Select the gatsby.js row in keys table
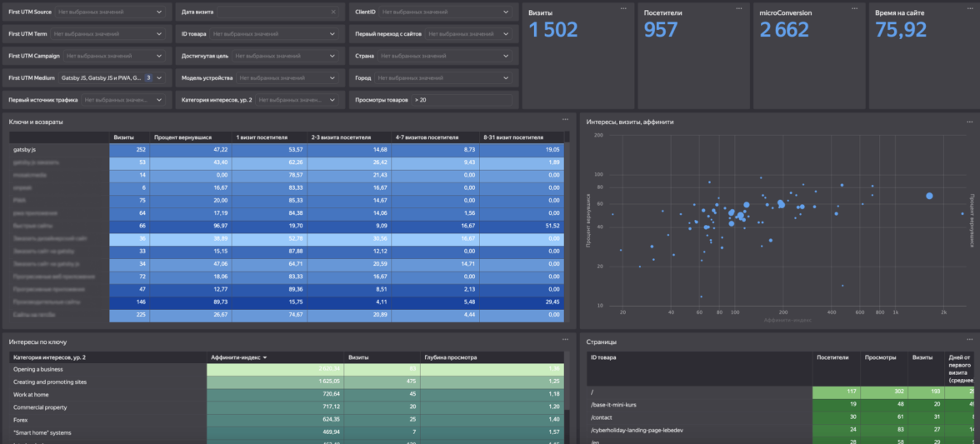Viewport: 980px width, 444px height. pyautogui.click(x=25, y=149)
